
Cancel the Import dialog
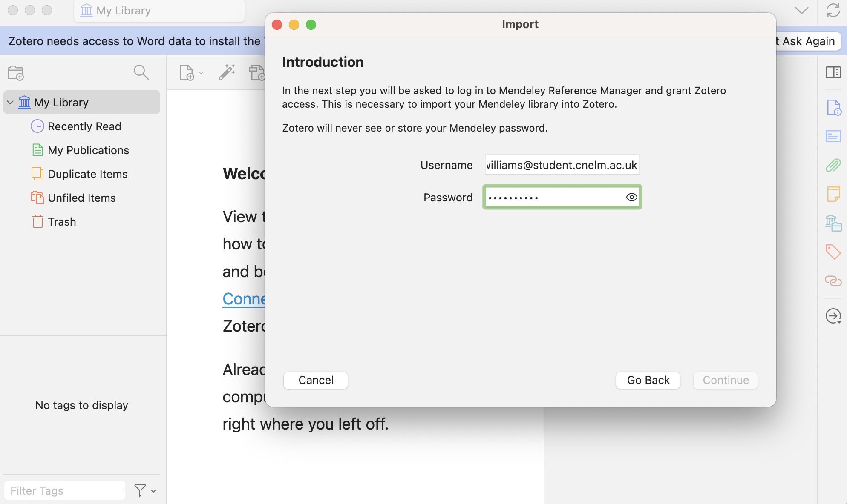(316, 380)
